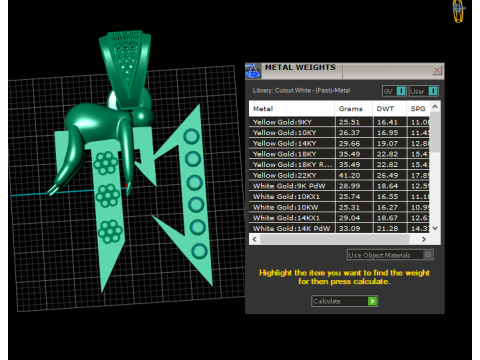This screenshot has width=480, height=360.
Task: Click the horizontal scroll left arrow
Action: [x=255, y=239]
